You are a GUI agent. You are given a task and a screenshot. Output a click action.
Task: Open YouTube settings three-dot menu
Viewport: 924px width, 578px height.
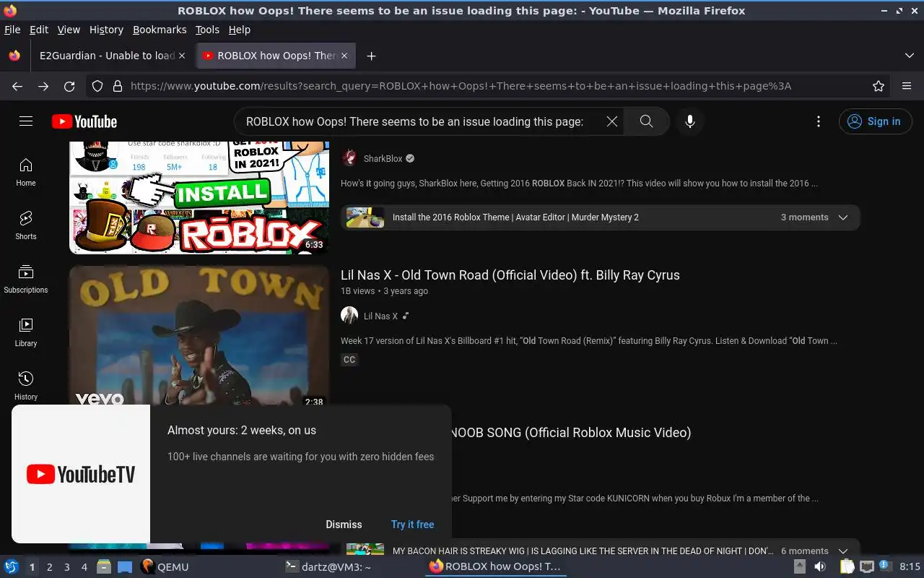point(819,121)
